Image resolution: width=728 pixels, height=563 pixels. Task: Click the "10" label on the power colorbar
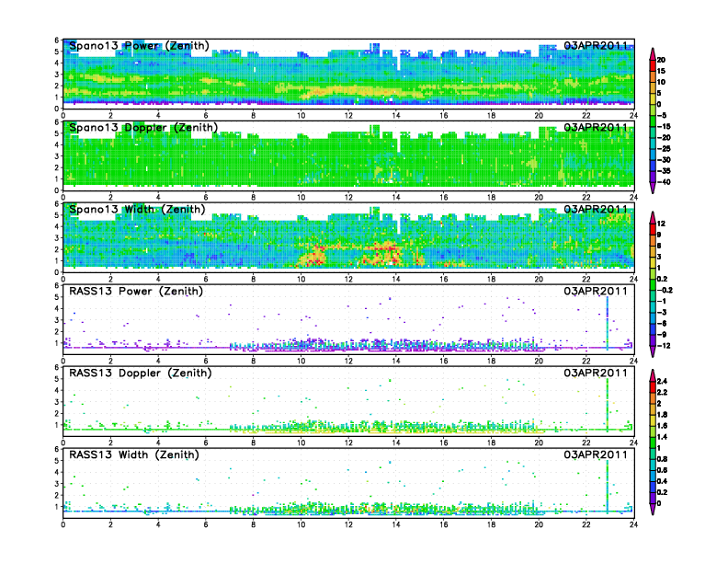point(661,82)
